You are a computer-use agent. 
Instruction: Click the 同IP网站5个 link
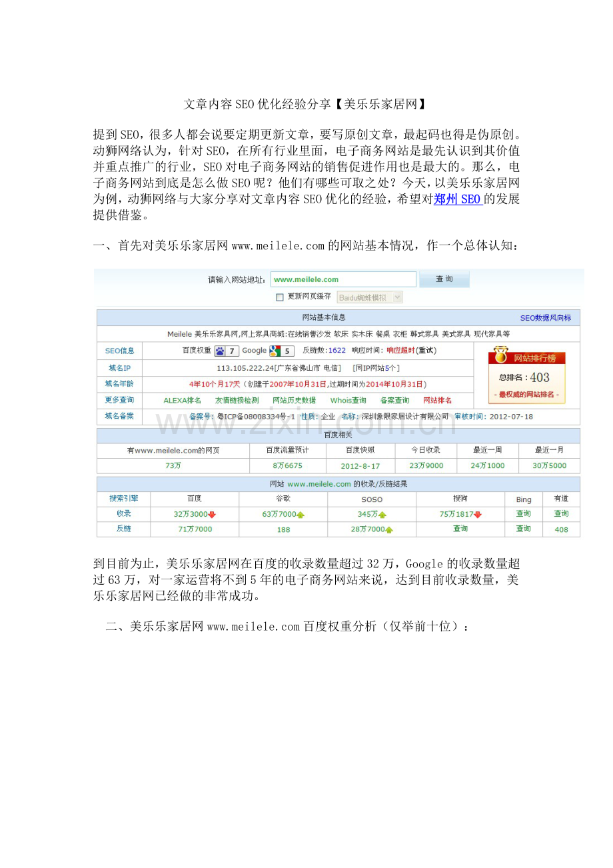376,368
